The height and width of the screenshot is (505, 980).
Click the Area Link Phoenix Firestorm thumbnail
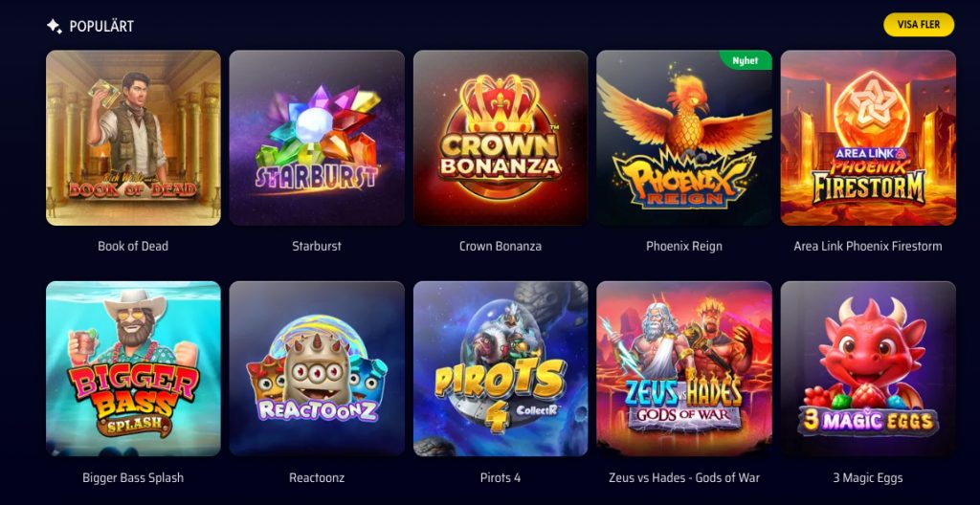click(868, 138)
